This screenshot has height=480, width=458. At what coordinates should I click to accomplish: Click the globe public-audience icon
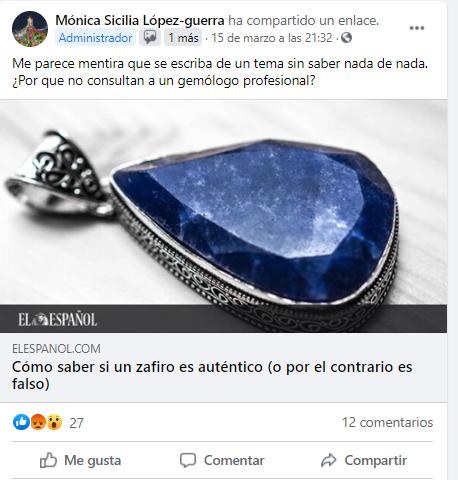347,38
